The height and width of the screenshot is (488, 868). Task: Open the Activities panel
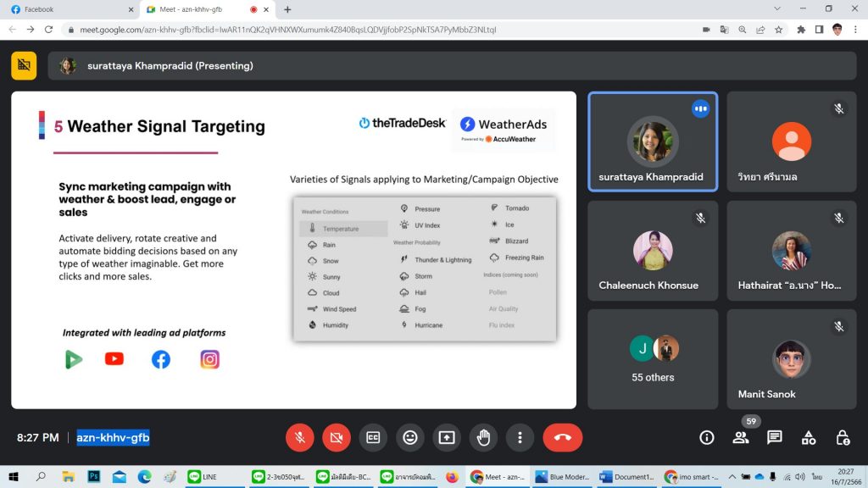click(809, 437)
